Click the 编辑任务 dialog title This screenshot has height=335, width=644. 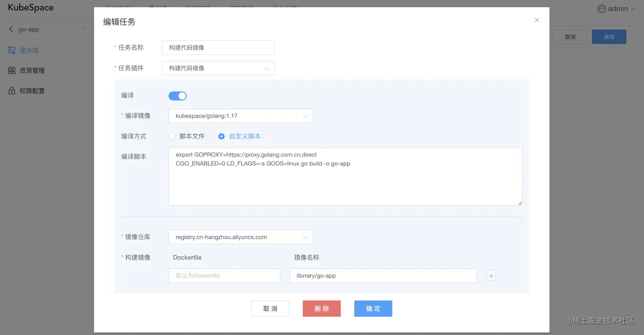pos(119,22)
